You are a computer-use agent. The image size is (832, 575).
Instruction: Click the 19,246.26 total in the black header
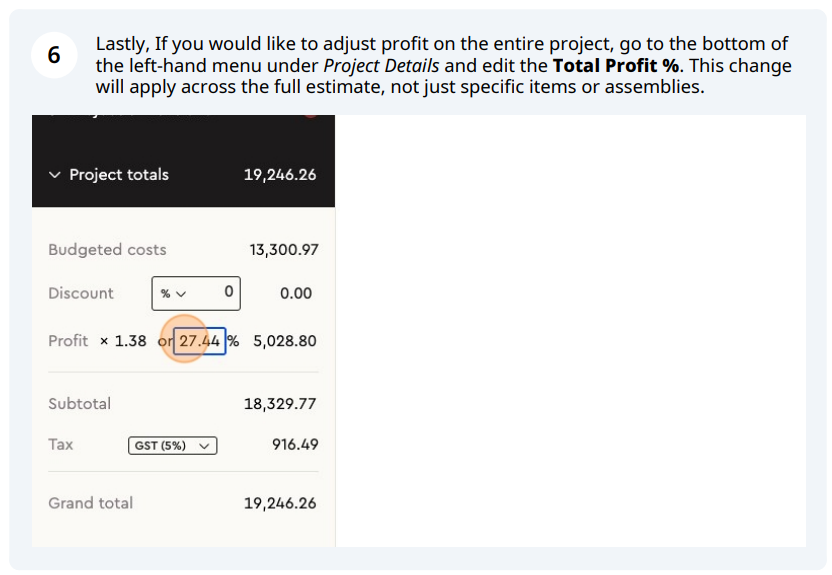coord(280,175)
